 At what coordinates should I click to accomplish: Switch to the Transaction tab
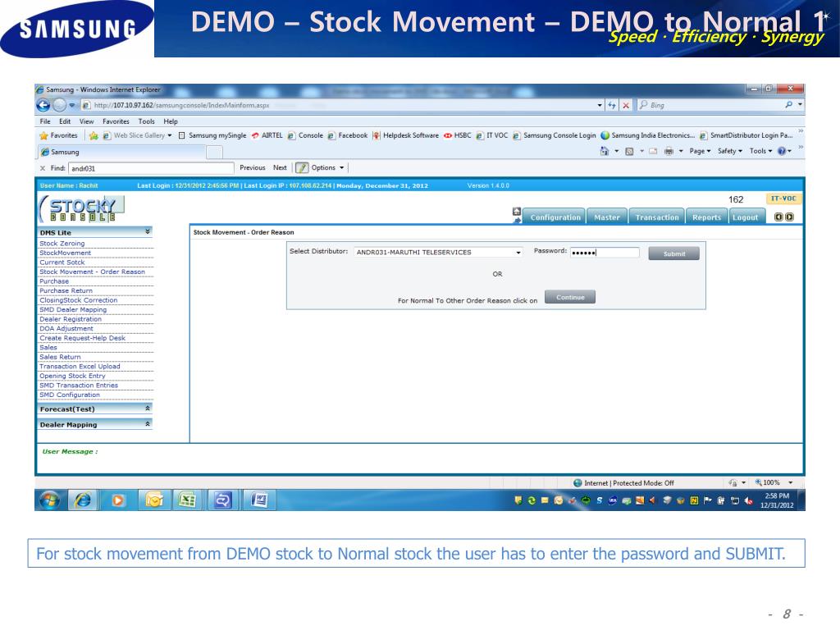click(657, 217)
